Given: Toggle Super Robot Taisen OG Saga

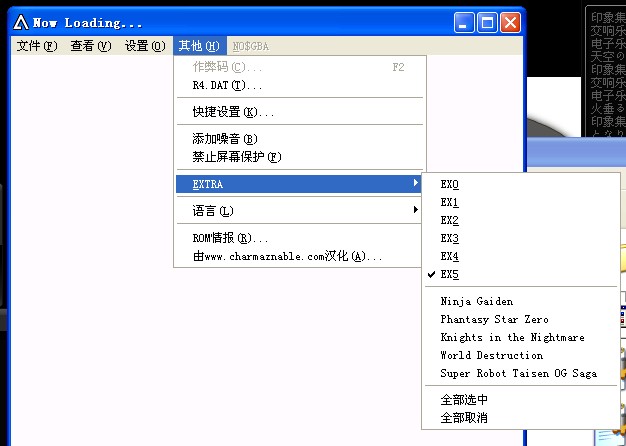Looking at the screenshot, I should tap(521, 373).
